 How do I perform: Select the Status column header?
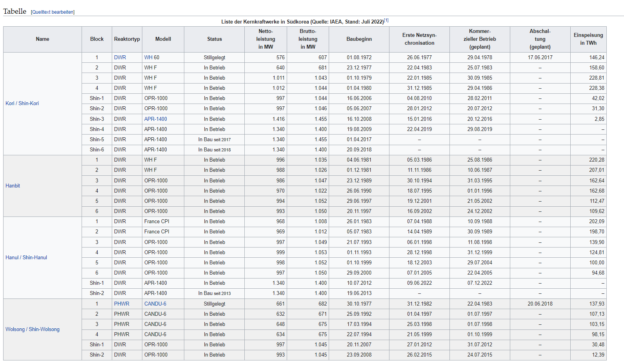(x=215, y=39)
